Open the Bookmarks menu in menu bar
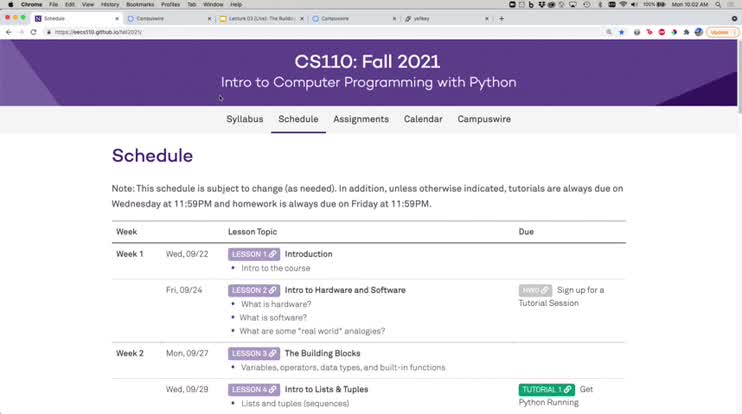 tap(140, 4)
